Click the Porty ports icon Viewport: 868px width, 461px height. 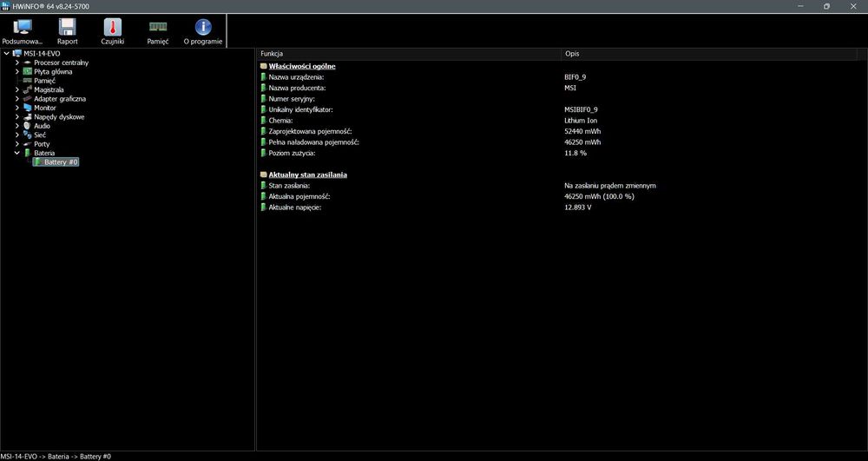point(28,144)
